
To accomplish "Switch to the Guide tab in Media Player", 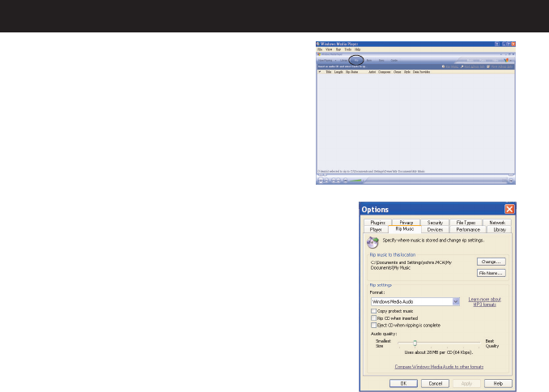I will [x=394, y=60].
